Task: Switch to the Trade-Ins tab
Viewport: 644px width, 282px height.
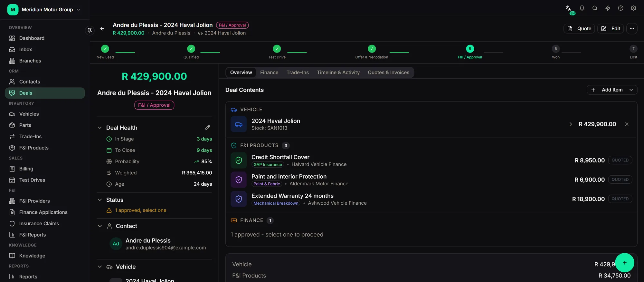Action: (x=298, y=73)
